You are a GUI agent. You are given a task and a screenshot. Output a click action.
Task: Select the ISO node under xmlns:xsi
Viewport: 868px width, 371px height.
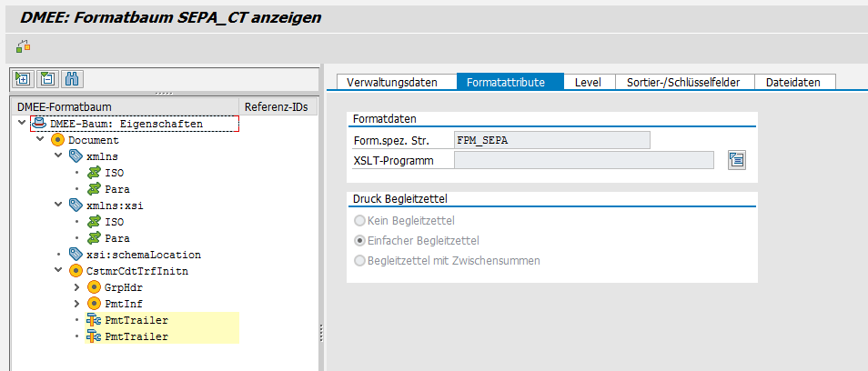[x=114, y=222]
